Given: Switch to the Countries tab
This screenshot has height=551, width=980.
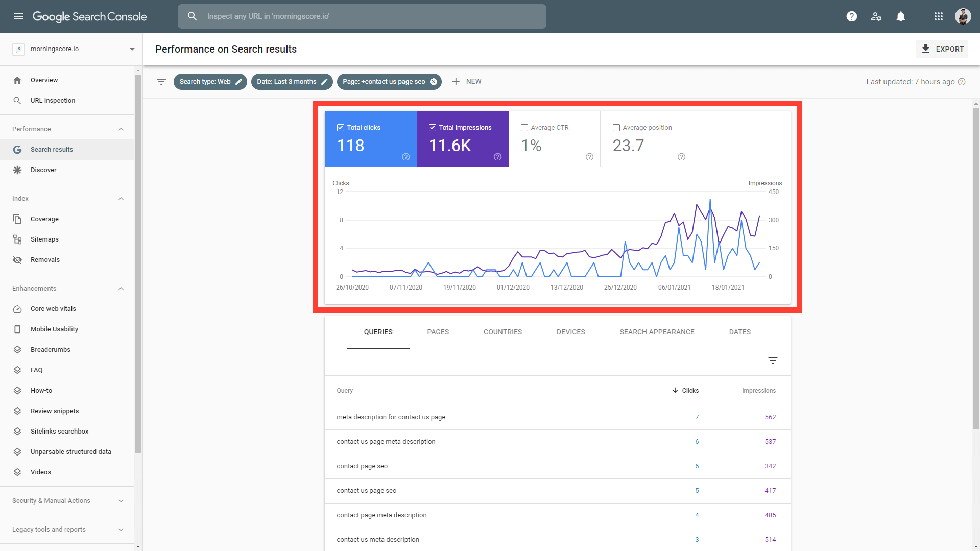Looking at the screenshot, I should 503,332.
